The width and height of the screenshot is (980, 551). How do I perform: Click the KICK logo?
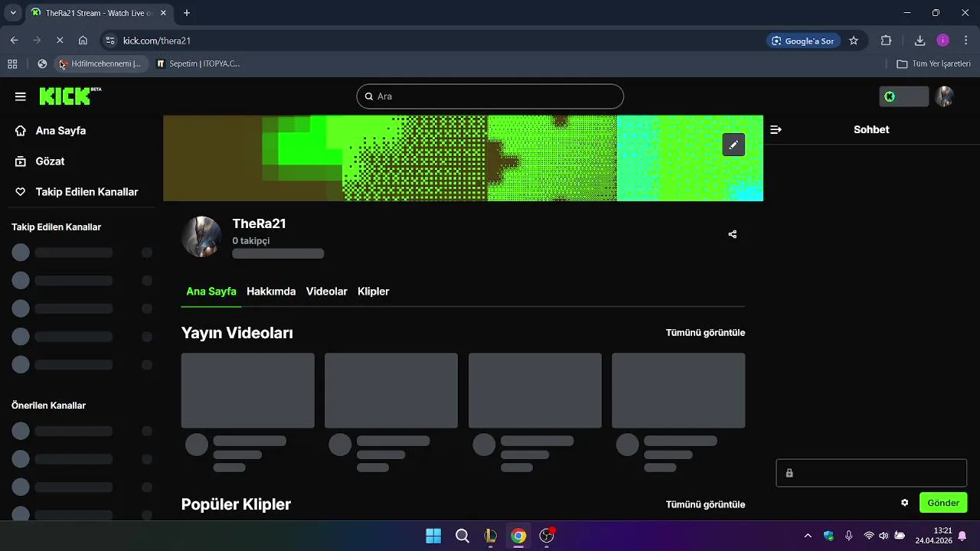70,96
